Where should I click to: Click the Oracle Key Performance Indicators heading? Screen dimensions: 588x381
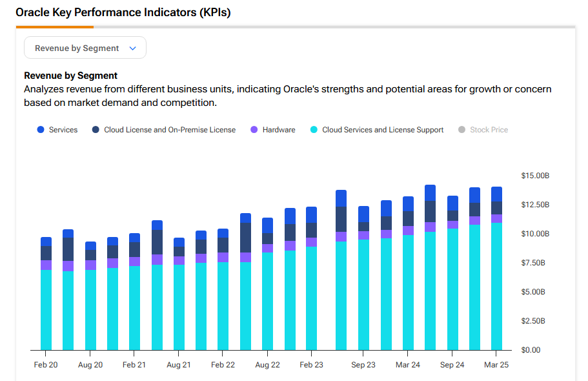click(x=123, y=12)
